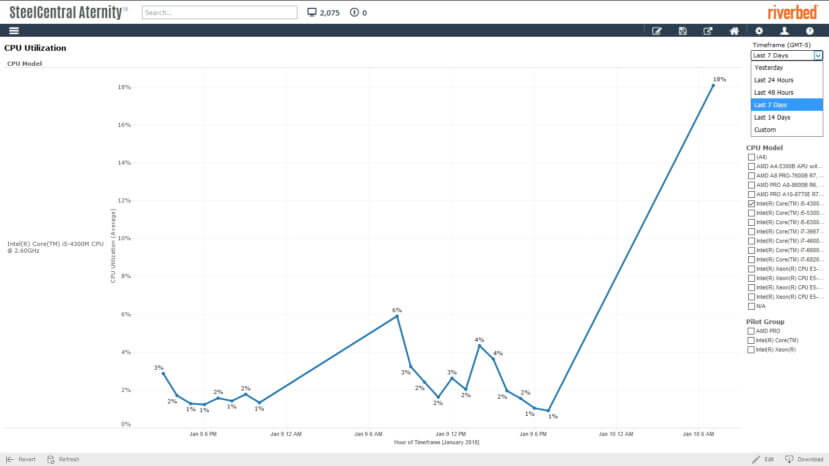Image resolution: width=829 pixels, height=466 pixels.
Task: Click the CPU Model column header
Action: (x=24, y=63)
